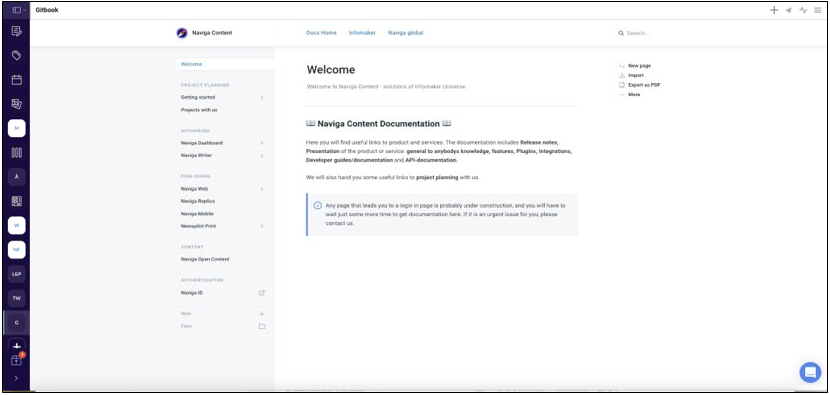Open the notes/edit icon in left rail
Image resolution: width=830 pixels, height=395 pixels.
(x=16, y=31)
